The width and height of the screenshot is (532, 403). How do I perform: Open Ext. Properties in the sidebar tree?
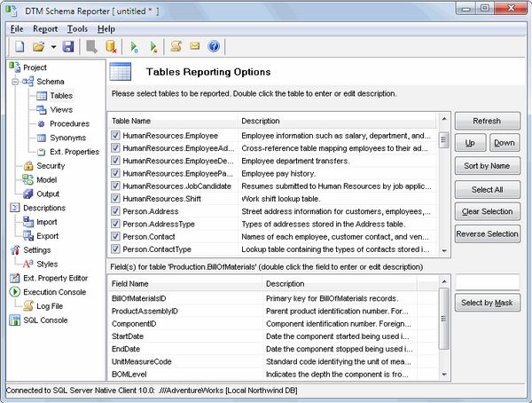point(74,152)
